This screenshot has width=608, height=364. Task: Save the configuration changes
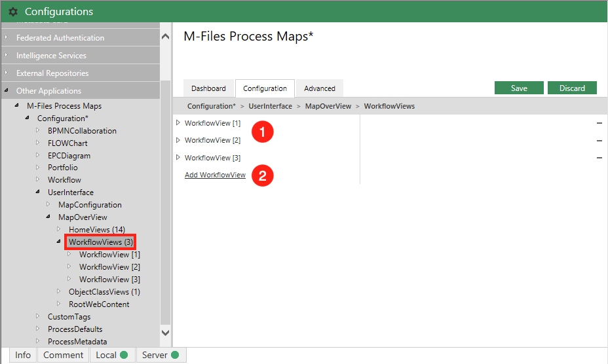coord(519,88)
